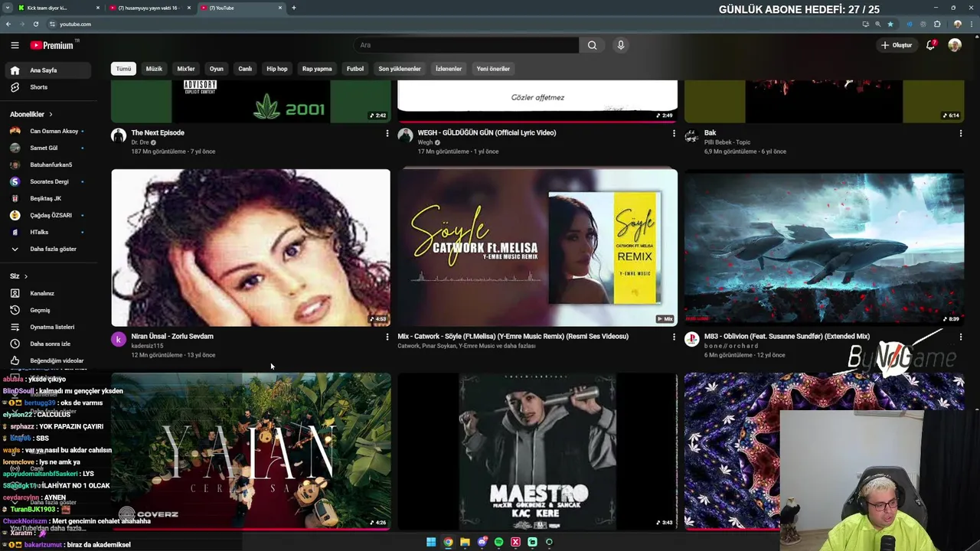Open Daha sonra izle list

click(x=48, y=344)
